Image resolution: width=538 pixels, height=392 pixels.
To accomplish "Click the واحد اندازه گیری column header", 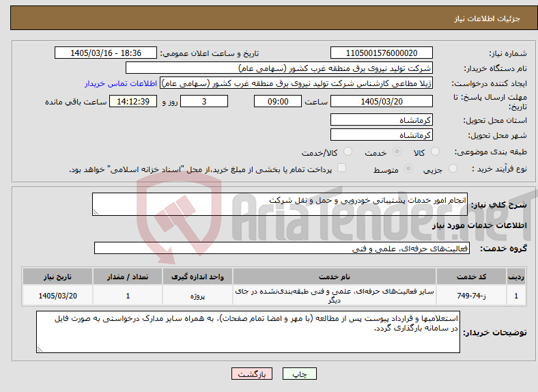I will point(197,277).
